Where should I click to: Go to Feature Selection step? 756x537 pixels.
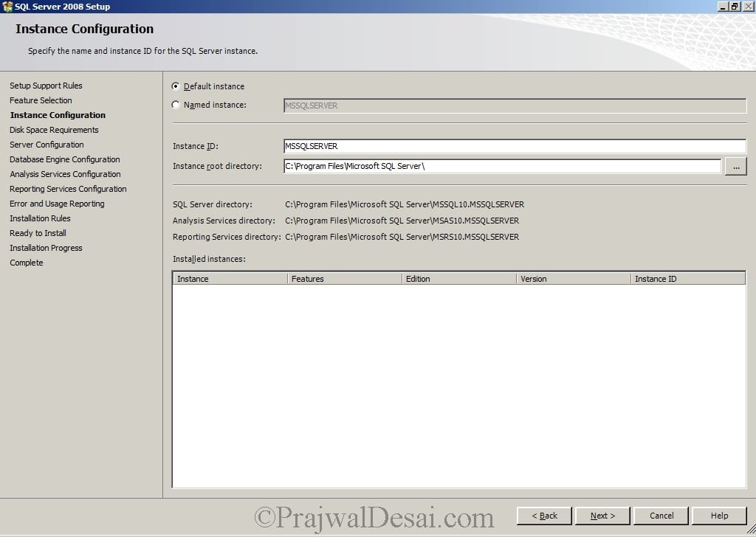point(41,100)
